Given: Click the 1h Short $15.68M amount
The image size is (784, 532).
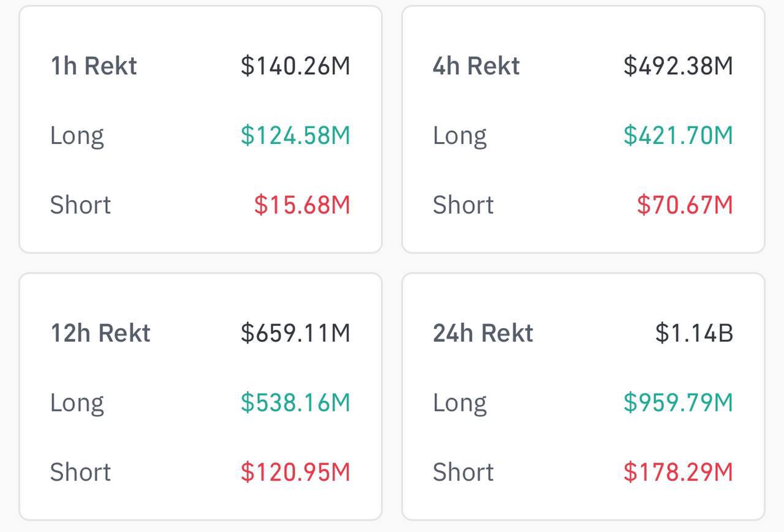Looking at the screenshot, I should [x=302, y=205].
